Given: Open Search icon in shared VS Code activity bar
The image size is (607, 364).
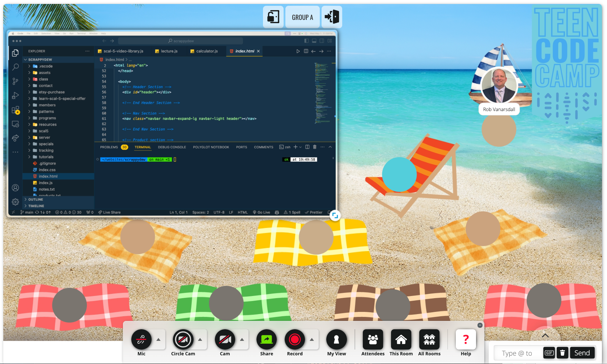Looking at the screenshot, I should pos(15,67).
